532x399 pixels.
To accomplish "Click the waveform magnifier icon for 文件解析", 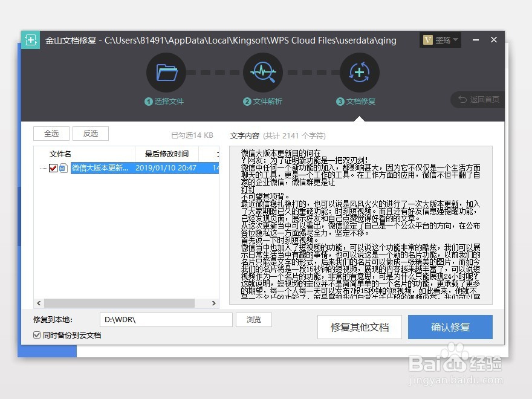I will pos(263,73).
